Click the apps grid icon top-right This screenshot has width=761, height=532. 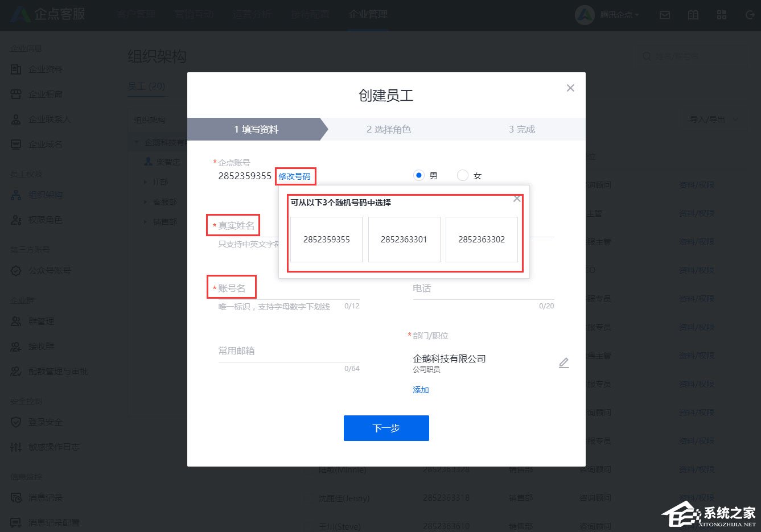pyautogui.click(x=721, y=15)
